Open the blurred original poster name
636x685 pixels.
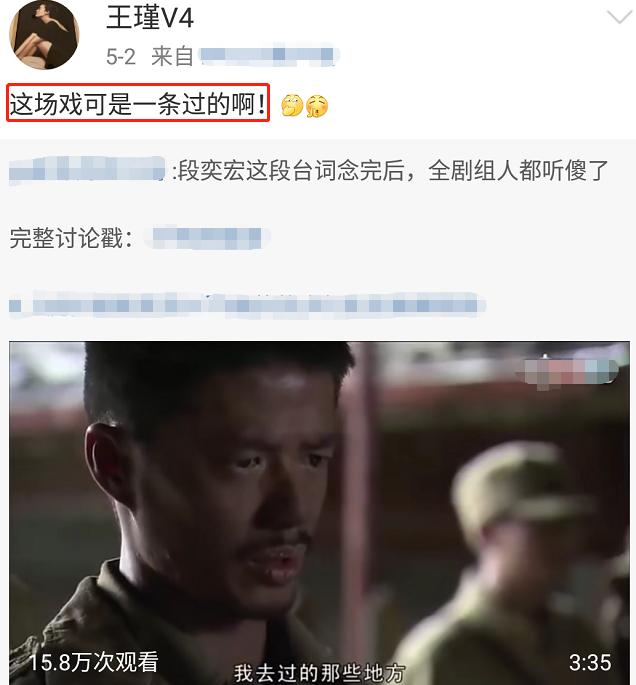pos(87,170)
